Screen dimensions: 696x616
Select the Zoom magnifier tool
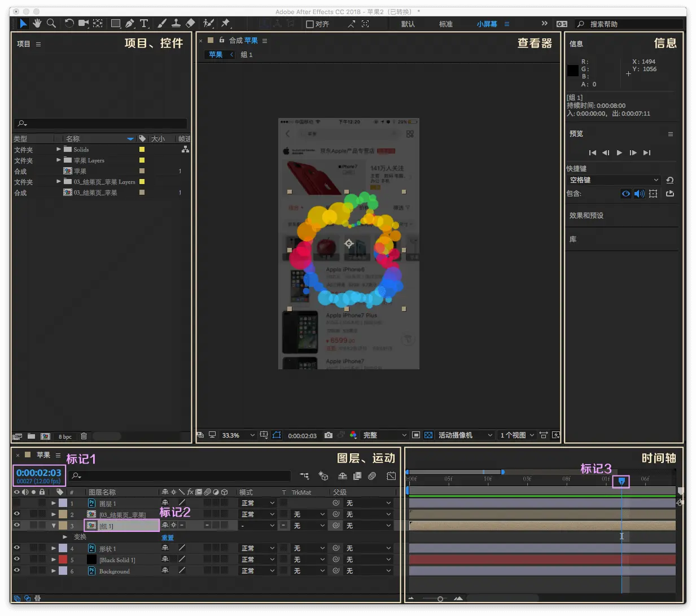point(51,23)
